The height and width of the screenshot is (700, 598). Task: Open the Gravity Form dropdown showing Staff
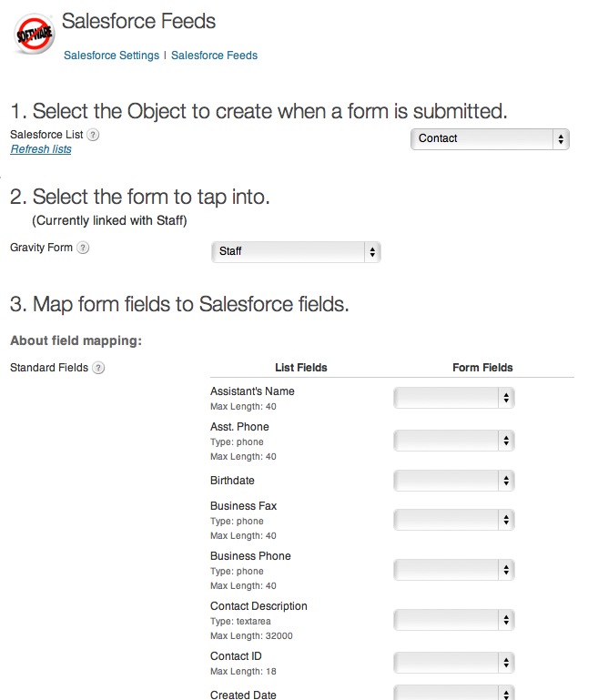click(x=295, y=251)
